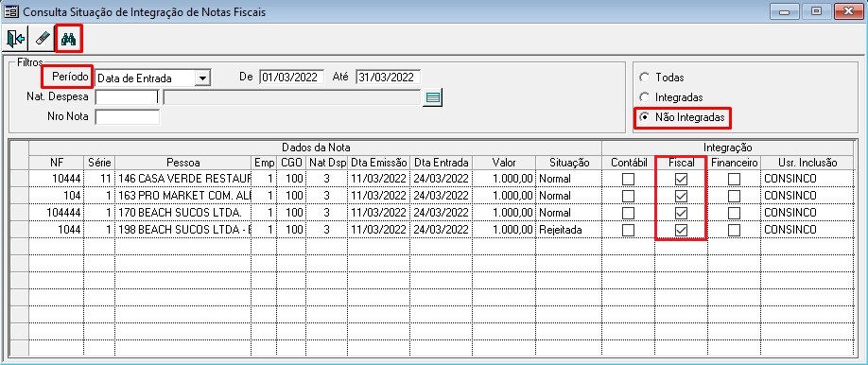Toggle Fiscal checkbox for PRO MARKET row

(x=681, y=196)
